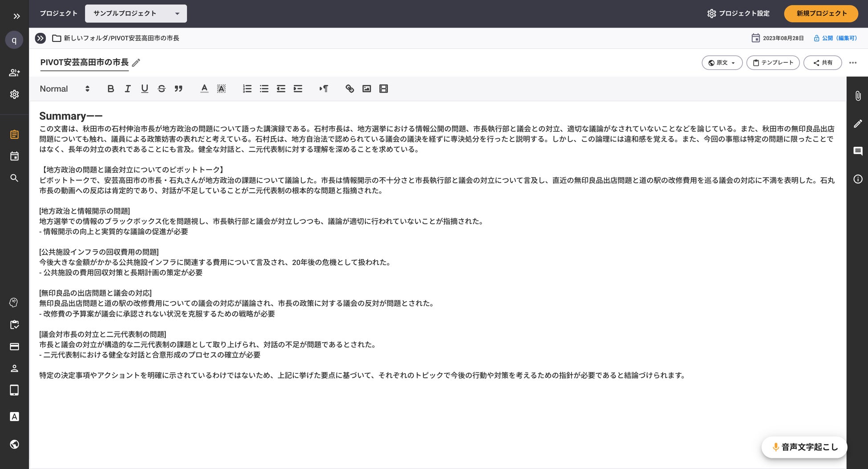Click the add member icon
The image size is (868, 469).
(x=14, y=73)
